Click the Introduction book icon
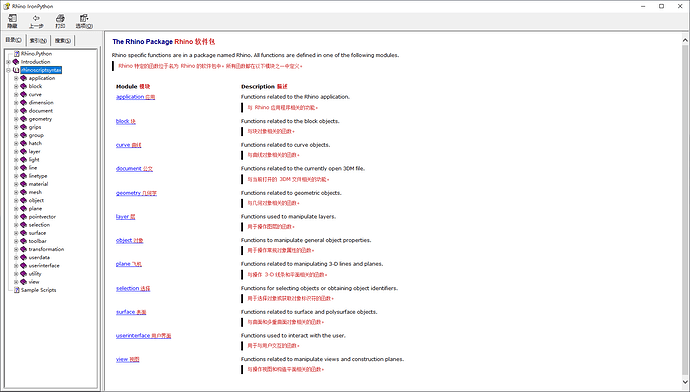The width and height of the screenshot is (690, 392). pyautogui.click(x=16, y=62)
